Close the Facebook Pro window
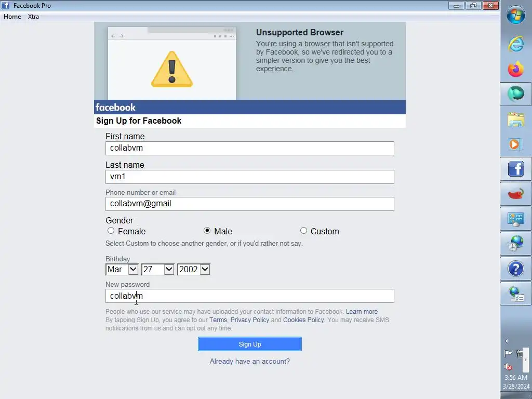This screenshot has height=399, width=532. pos(490,5)
